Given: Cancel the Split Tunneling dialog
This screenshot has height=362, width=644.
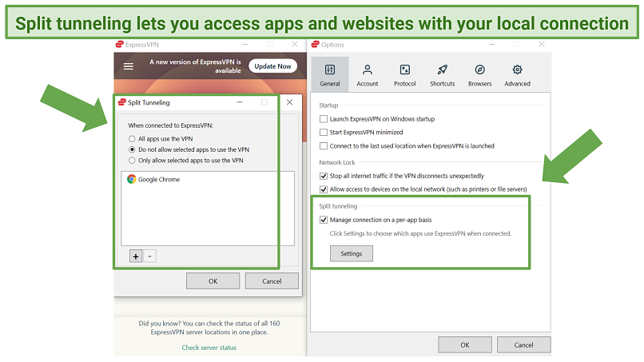Looking at the screenshot, I should coord(272,281).
